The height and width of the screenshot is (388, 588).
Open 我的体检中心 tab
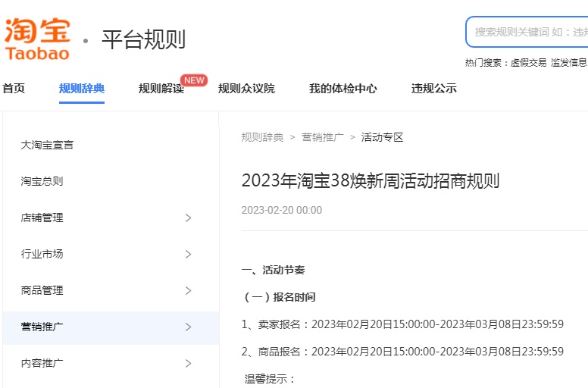pyautogui.click(x=342, y=89)
